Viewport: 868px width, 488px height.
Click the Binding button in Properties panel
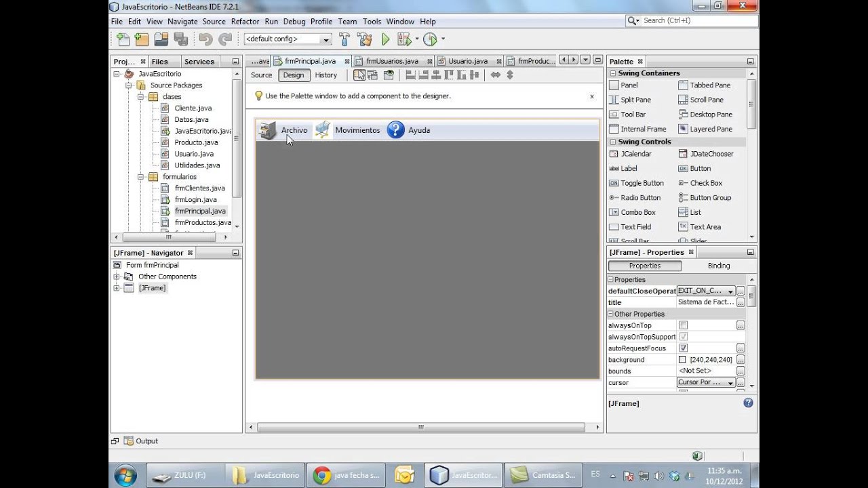[719, 266]
